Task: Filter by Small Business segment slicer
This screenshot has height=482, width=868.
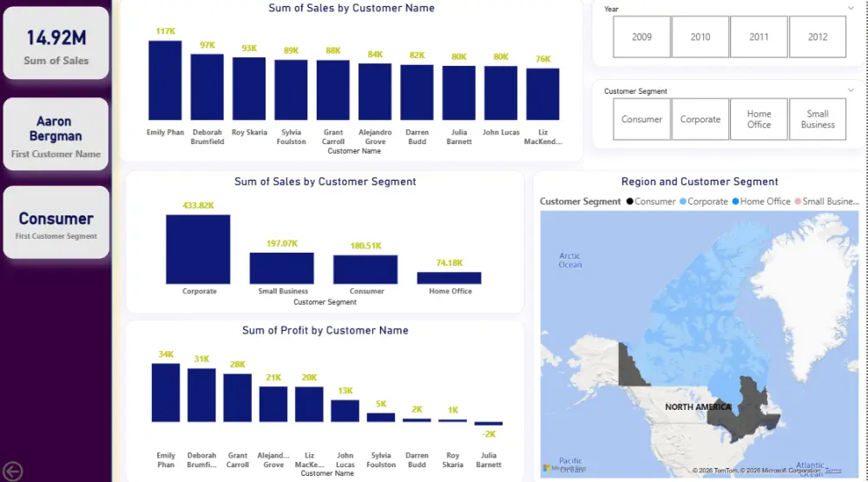Action: coord(818,119)
